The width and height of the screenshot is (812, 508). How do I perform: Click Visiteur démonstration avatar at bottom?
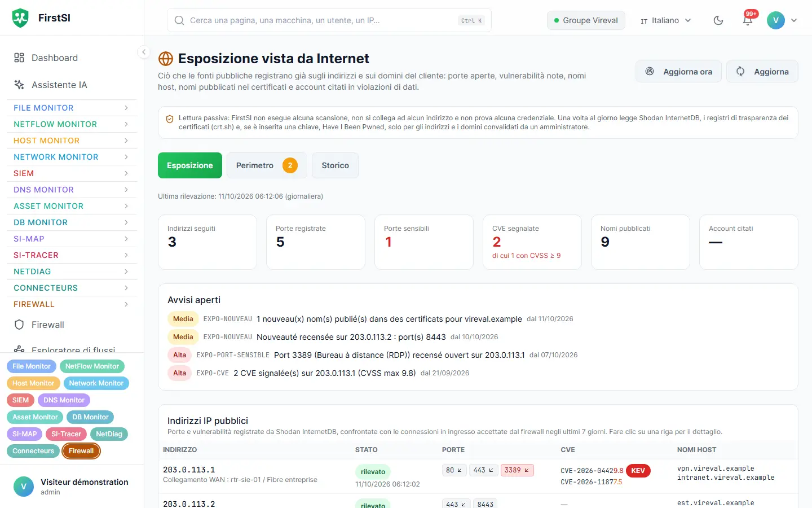click(x=24, y=487)
